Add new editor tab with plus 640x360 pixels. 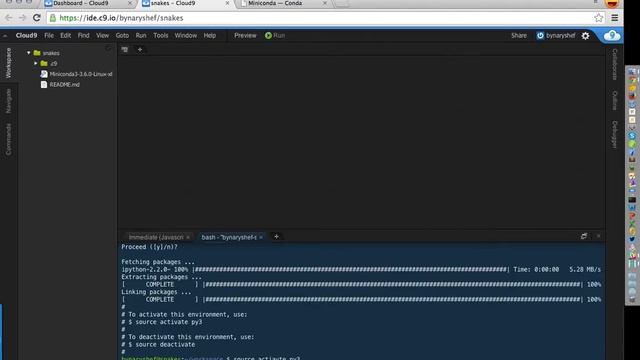click(x=140, y=49)
